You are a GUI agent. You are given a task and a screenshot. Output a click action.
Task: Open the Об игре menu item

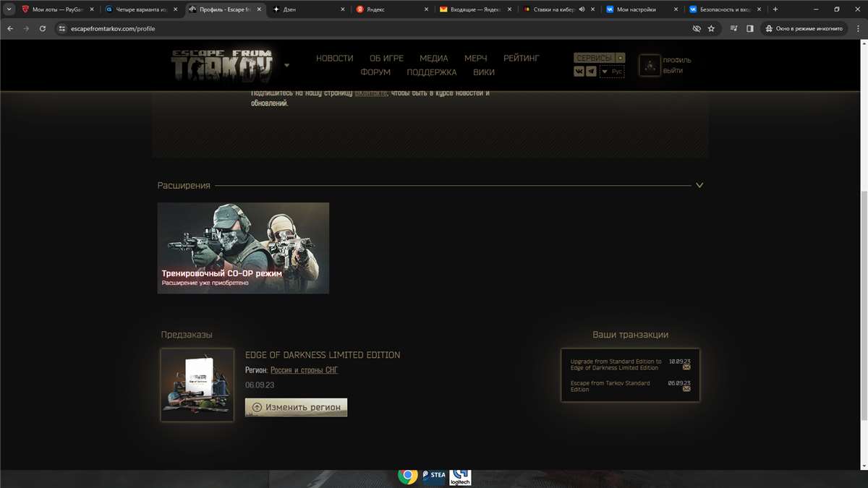pyautogui.click(x=386, y=58)
